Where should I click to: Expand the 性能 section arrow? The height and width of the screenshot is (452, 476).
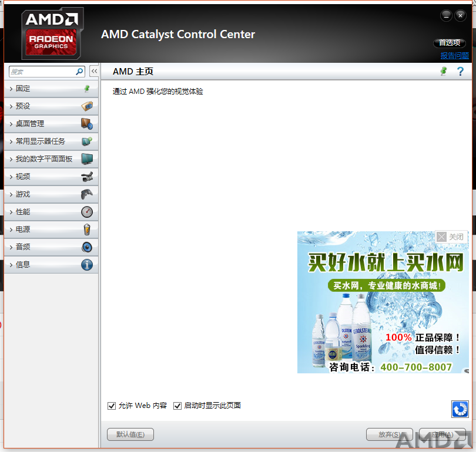click(x=11, y=212)
